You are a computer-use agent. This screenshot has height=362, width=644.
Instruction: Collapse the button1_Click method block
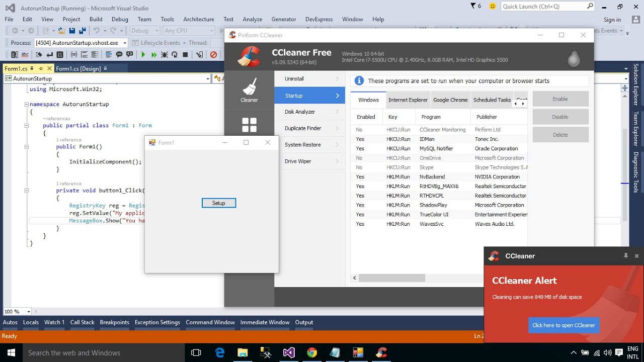26,191
